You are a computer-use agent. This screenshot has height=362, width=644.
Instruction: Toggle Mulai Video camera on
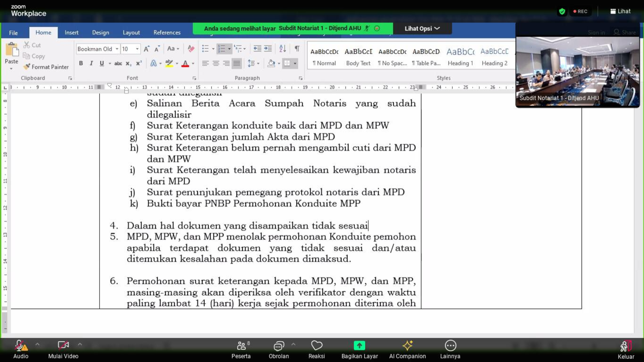tap(63, 350)
